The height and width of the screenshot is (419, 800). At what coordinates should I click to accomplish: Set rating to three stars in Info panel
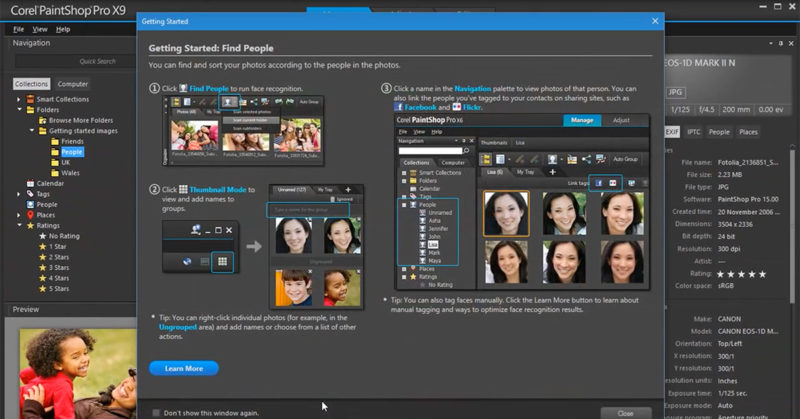(741, 274)
